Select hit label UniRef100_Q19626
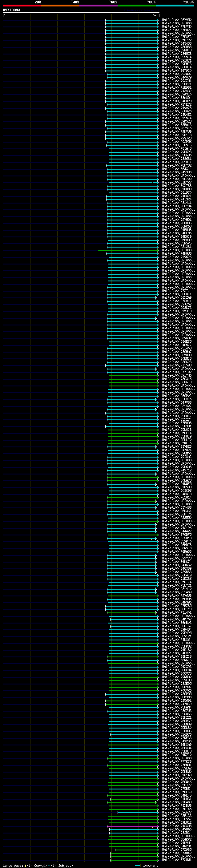 [177, 257]
